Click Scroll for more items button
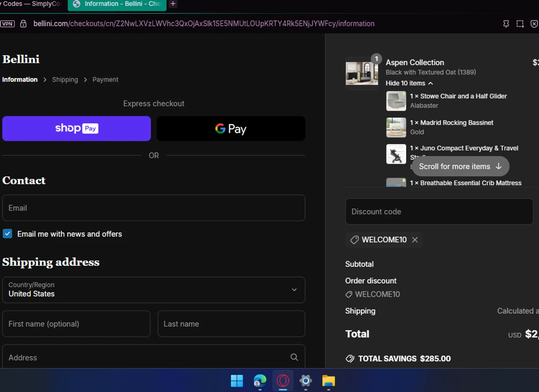Screen dimensions: 539x392 [460, 166]
